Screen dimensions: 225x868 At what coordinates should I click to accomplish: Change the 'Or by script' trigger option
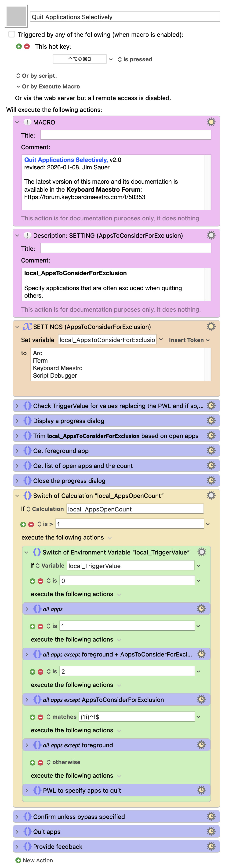(x=18, y=76)
